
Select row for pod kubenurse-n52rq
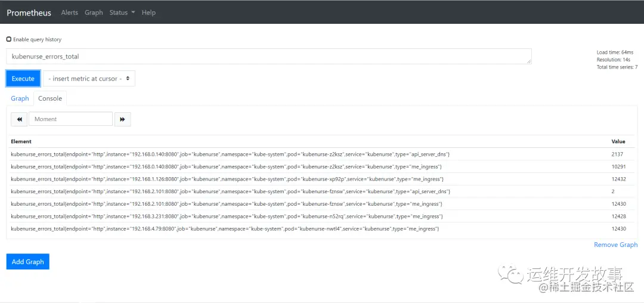coord(321,217)
